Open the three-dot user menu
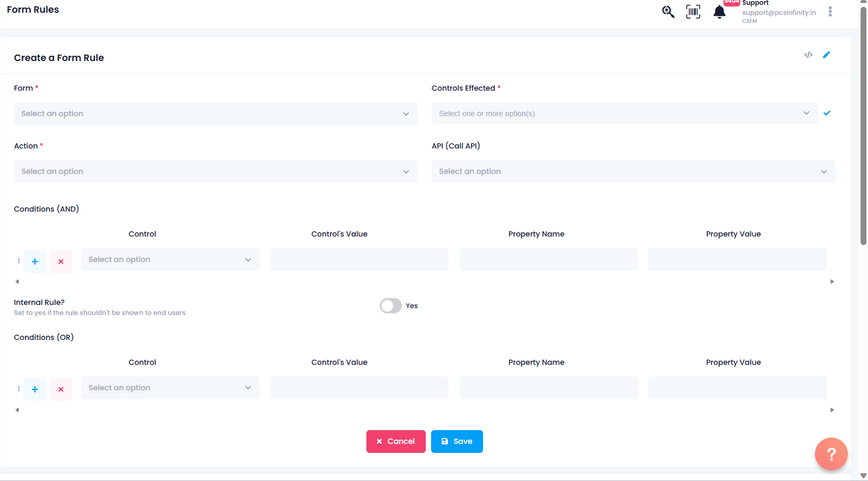Image resolution: width=868 pixels, height=481 pixels. point(830,12)
